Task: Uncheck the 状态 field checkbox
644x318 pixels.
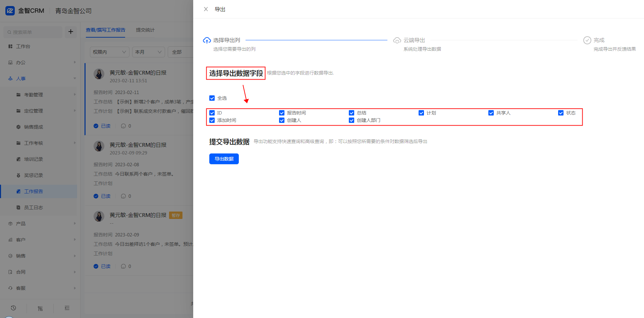Action: click(x=561, y=113)
